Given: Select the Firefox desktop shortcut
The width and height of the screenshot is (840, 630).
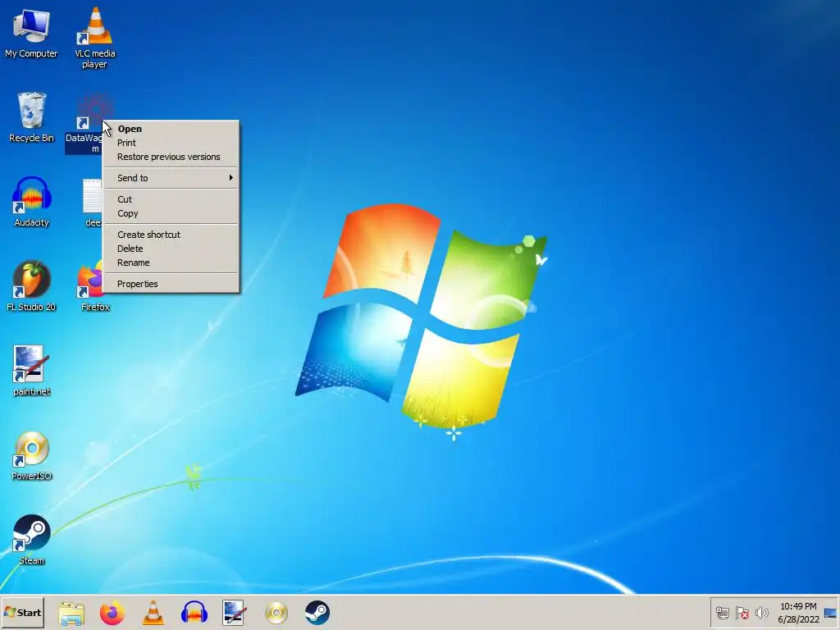Looking at the screenshot, I should point(94,286).
